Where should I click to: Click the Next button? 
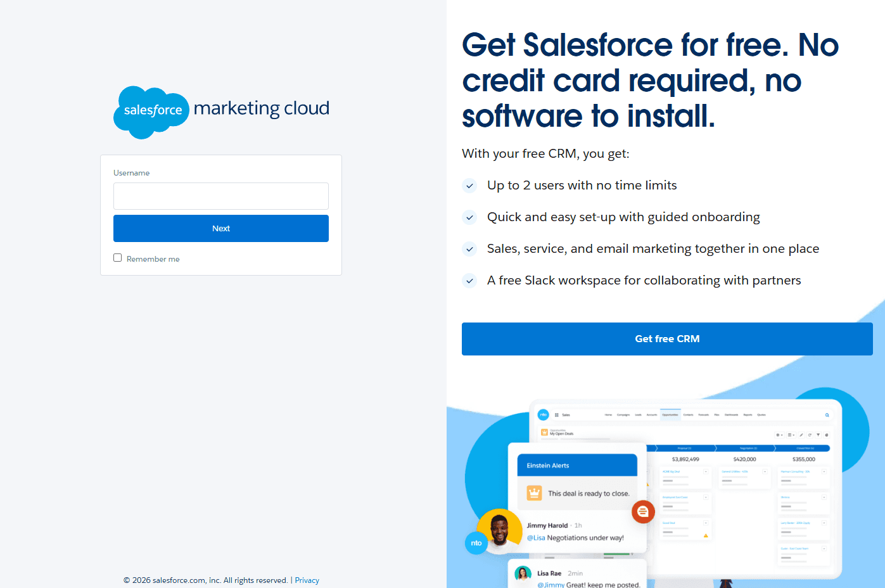click(x=221, y=228)
